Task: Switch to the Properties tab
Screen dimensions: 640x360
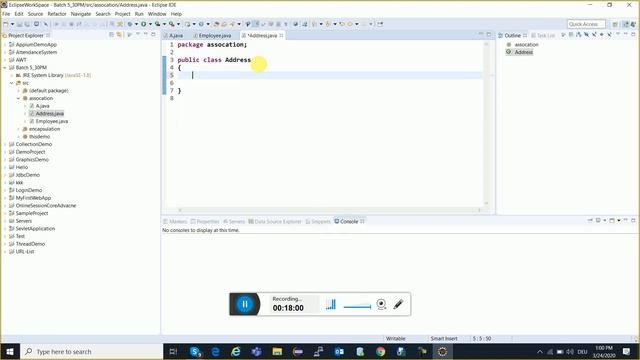Action: pyautogui.click(x=205, y=221)
